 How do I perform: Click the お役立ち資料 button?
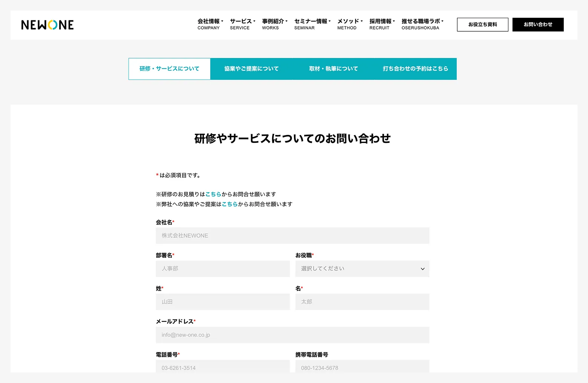(x=482, y=25)
